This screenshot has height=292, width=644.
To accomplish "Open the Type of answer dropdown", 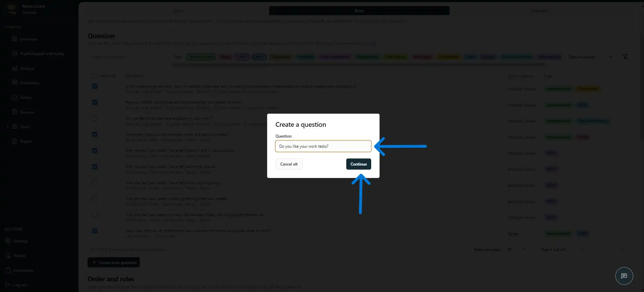I will (590, 57).
